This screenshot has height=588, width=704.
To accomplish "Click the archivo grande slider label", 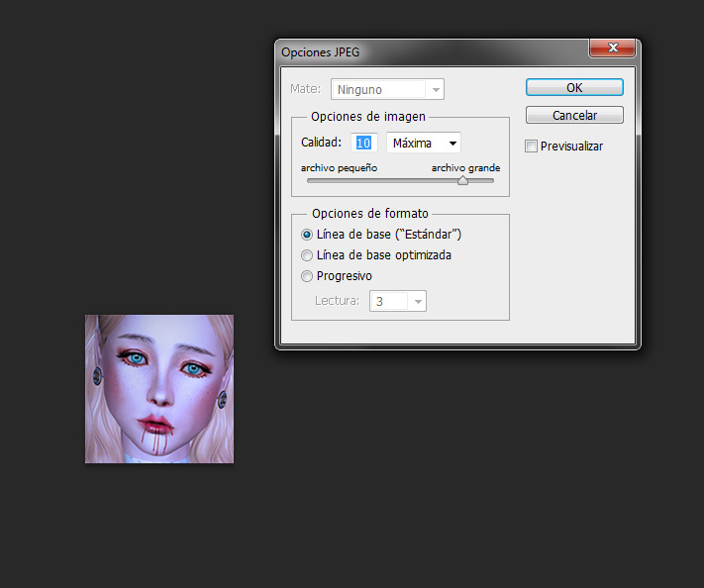I will pos(465,168).
